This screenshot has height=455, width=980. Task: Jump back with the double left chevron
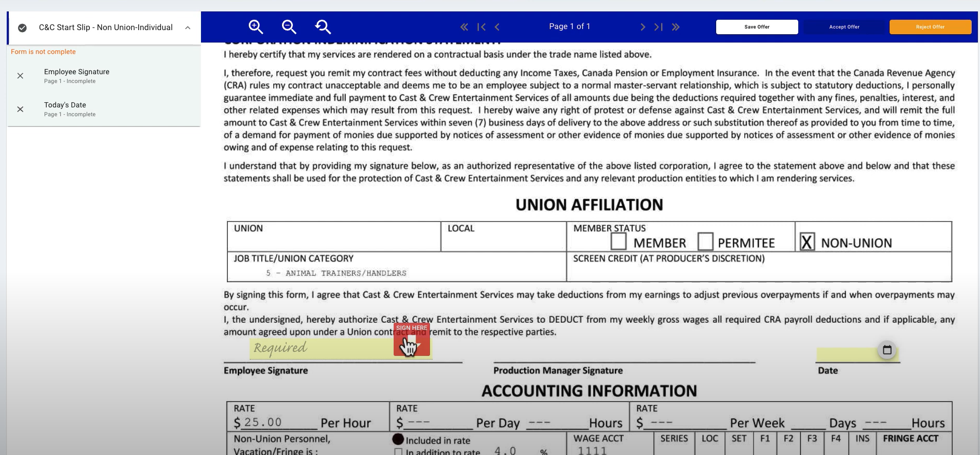click(464, 27)
